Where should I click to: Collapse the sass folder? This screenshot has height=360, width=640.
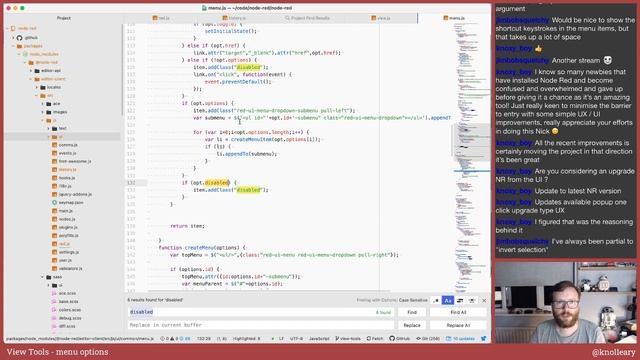tap(42, 277)
